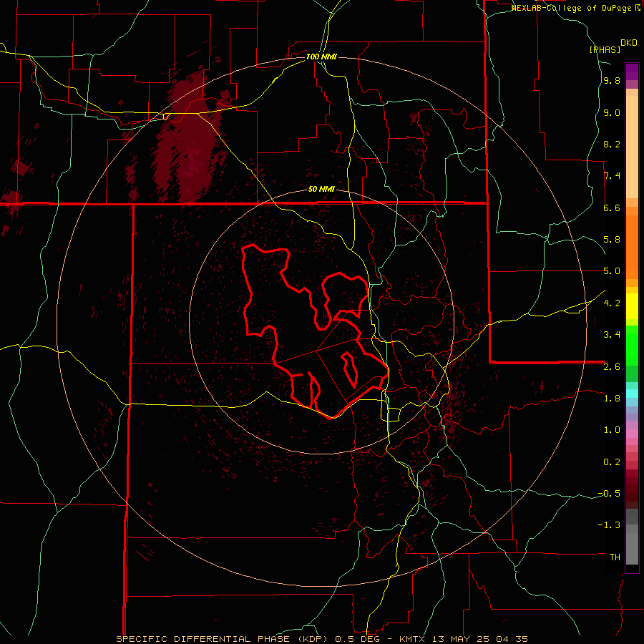Pick the gray segment near the TH label

tap(632, 548)
